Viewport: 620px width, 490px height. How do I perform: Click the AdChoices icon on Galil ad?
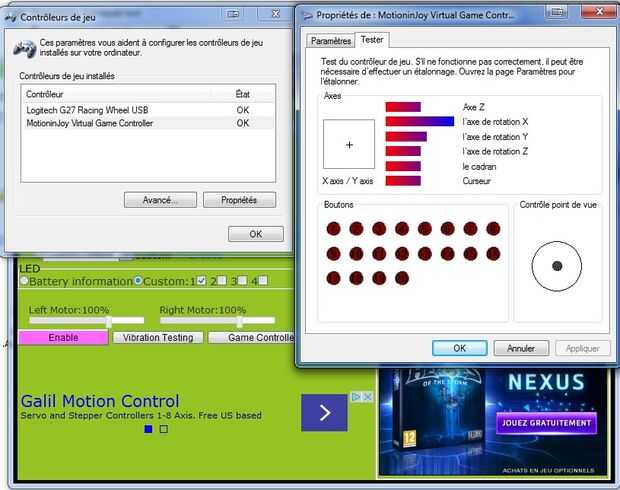(x=356, y=396)
